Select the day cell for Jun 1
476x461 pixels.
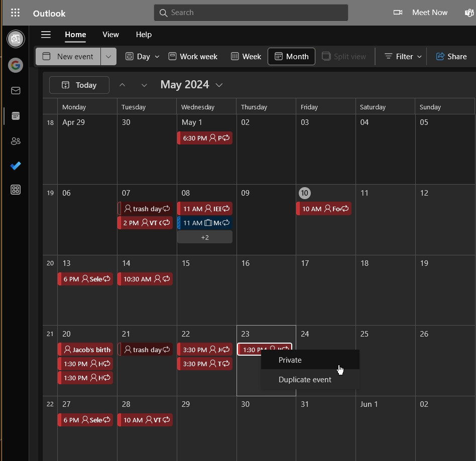coord(385,428)
